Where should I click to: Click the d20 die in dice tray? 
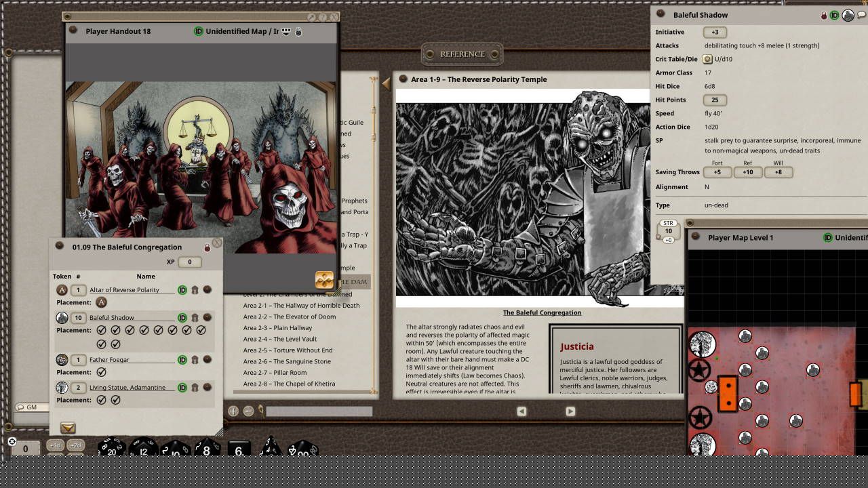click(x=112, y=448)
